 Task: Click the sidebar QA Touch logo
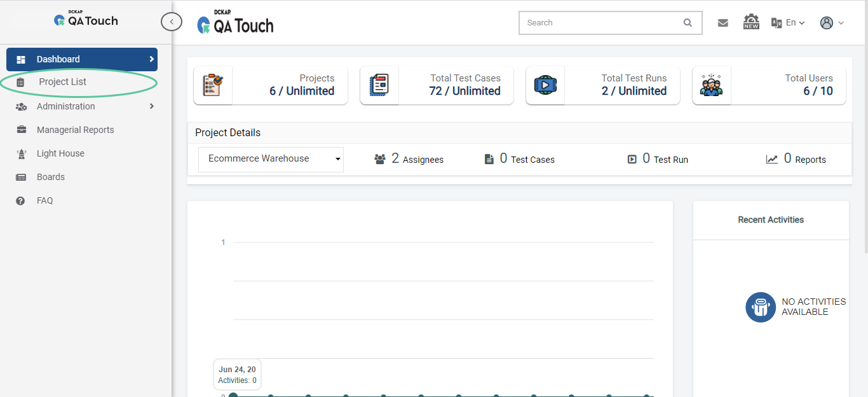(86, 20)
